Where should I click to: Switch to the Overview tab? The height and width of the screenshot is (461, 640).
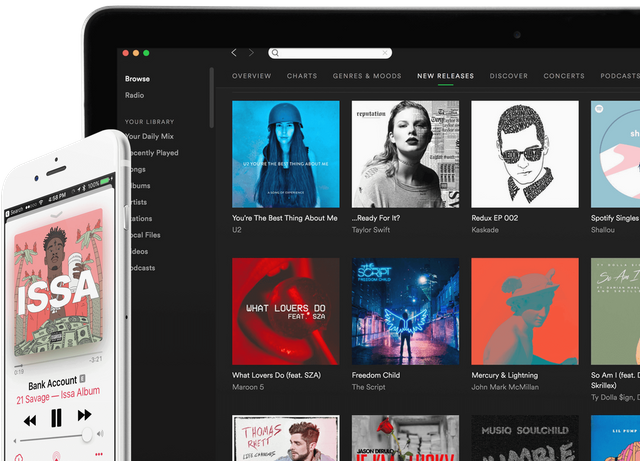click(x=251, y=76)
